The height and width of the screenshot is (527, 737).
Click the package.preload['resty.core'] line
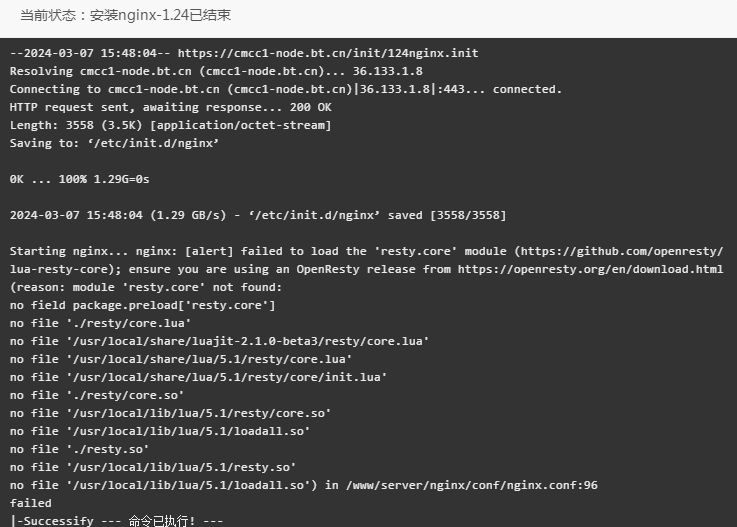pyautogui.click(x=142, y=306)
